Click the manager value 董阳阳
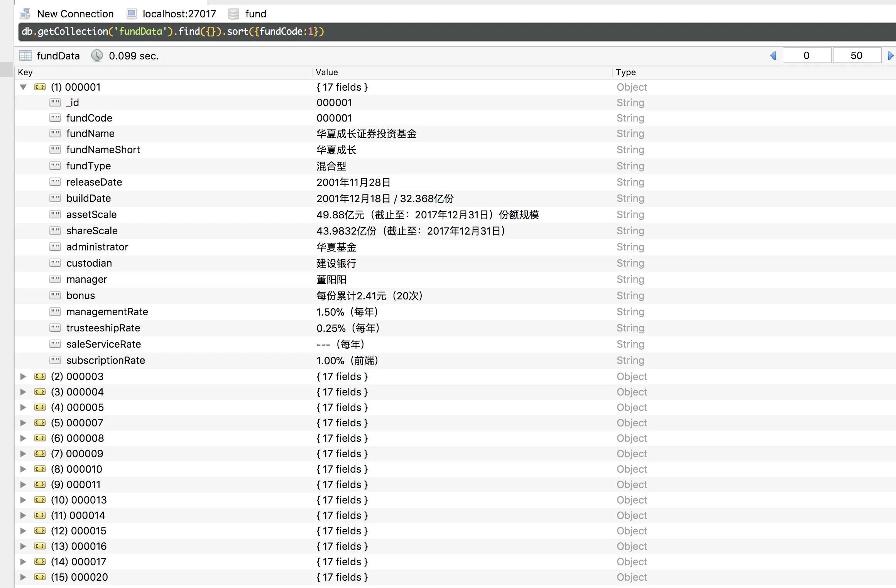The image size is (896, 588). [331, 279]
